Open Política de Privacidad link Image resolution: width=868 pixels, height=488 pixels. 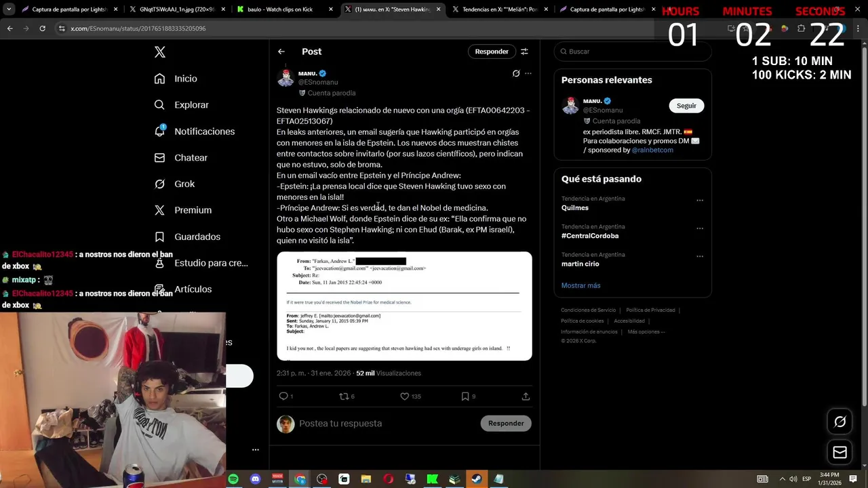650,310
